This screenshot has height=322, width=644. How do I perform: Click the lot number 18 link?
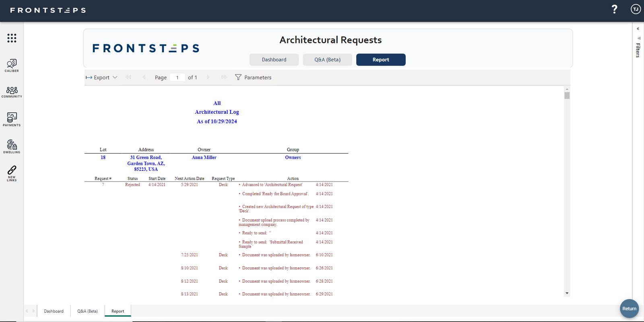click(x=103, y=158)
